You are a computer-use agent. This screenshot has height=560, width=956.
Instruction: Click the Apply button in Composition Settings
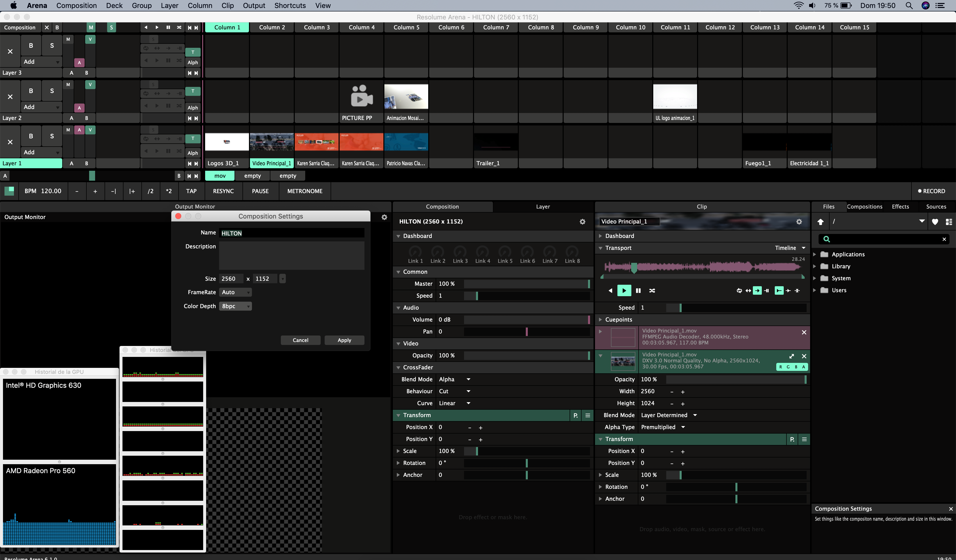coord(344,340)
